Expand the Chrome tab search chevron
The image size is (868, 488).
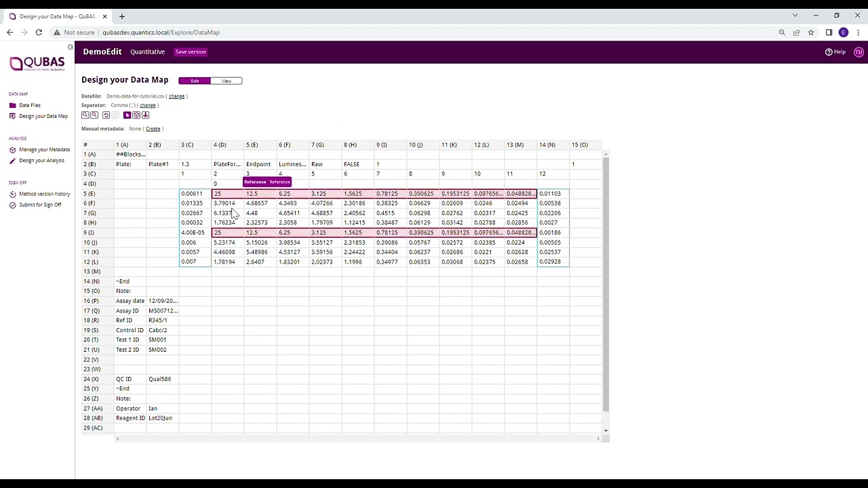(x=795, y=16)
